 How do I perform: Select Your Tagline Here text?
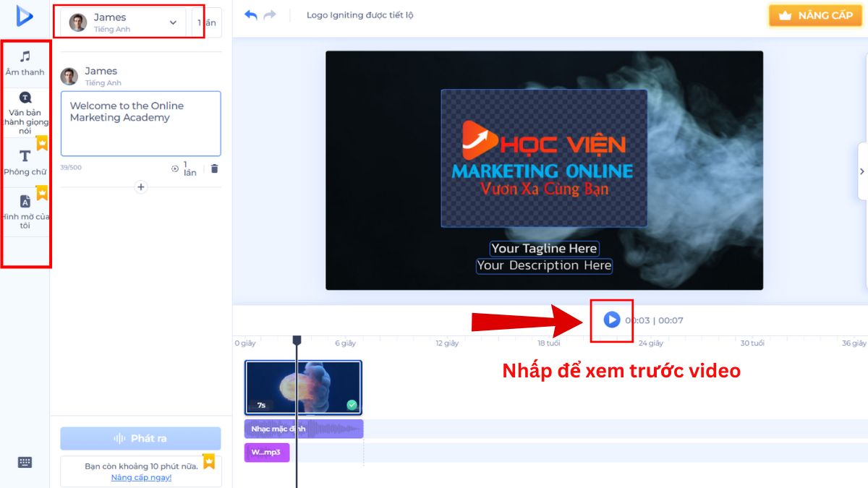(x=544, y=249)
